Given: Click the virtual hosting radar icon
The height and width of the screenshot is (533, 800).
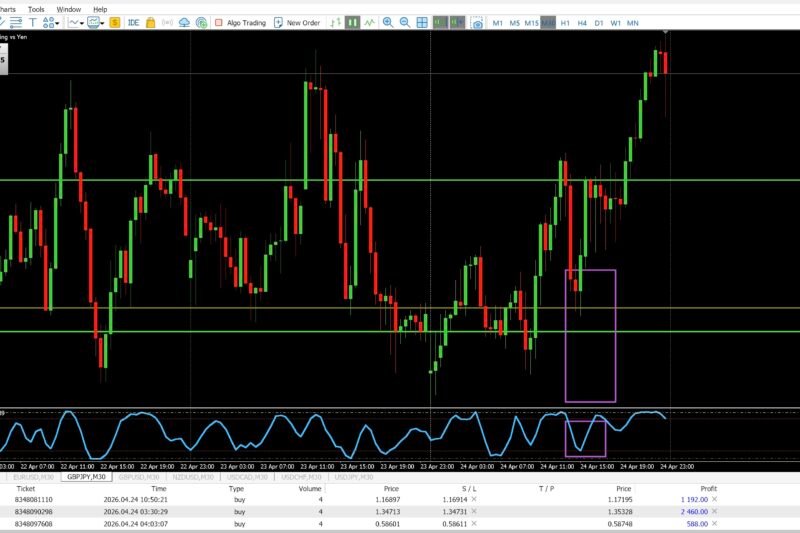Looking at the screenshot, I should pos(202,22).
